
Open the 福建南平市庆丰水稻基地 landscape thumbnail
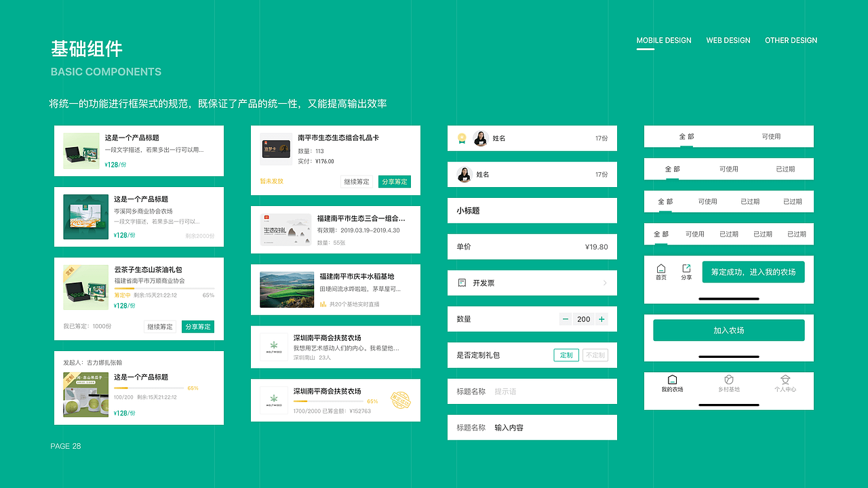click(286, 290)
